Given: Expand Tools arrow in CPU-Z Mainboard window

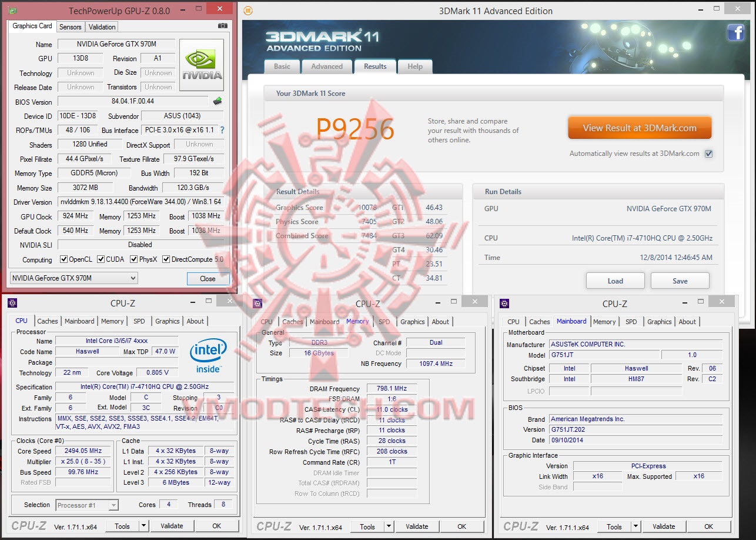Looking at the screenshot, I should [x=635, y=526].
